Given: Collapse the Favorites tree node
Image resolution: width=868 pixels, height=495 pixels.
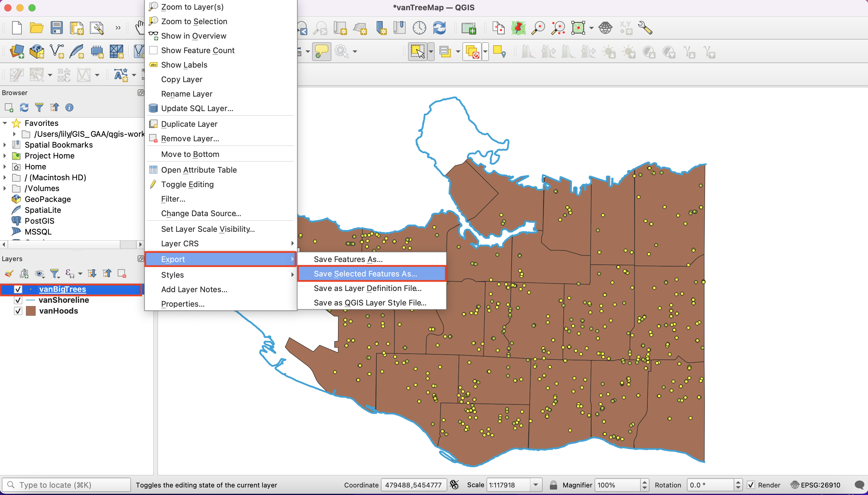Looking at the screenshot, I should (x=5, y=123).
